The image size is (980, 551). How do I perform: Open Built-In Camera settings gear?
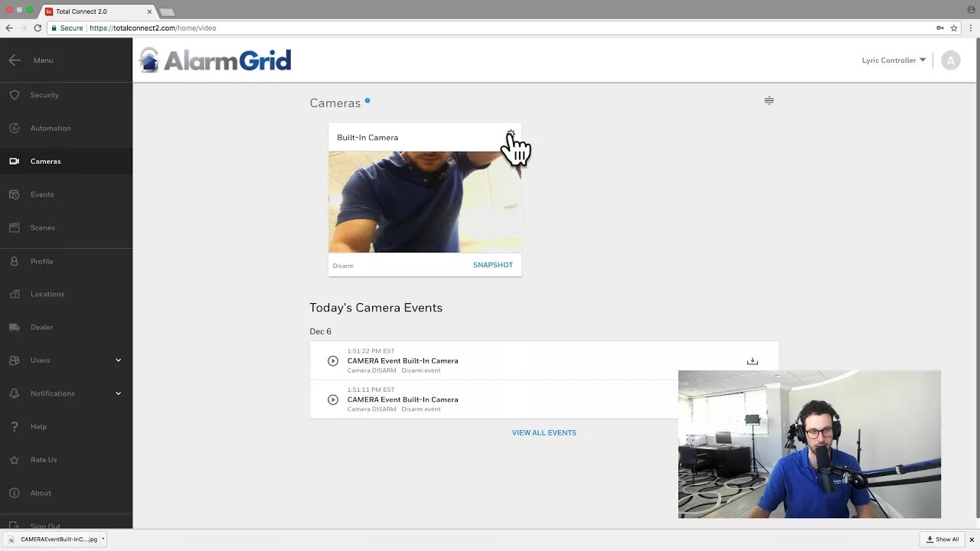click(511, 135)
